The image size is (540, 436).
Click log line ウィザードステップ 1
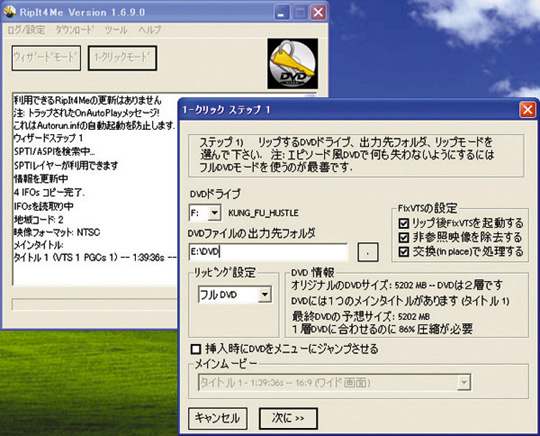(x=48, y=138)
